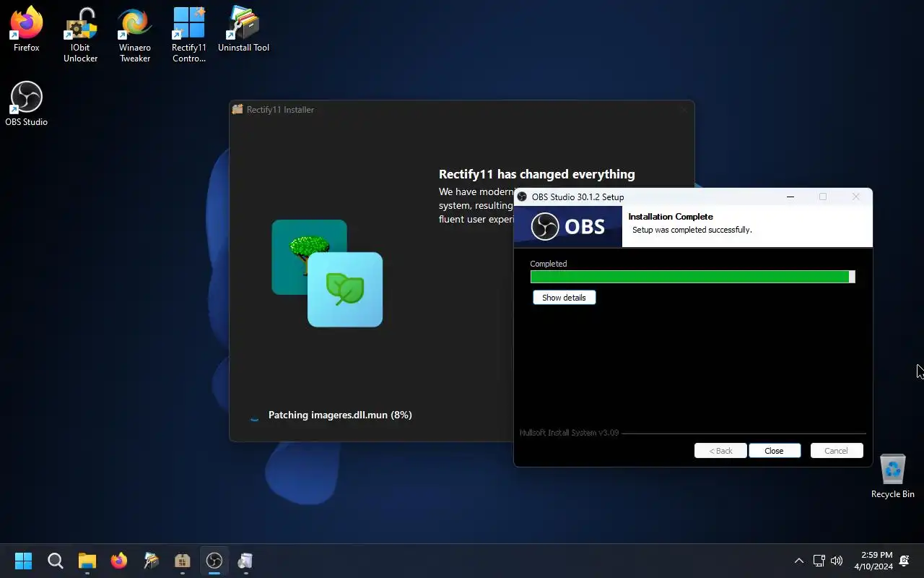
Task: Open the volume control in tray
Action: pyautogui.click(x=837, y=561)
